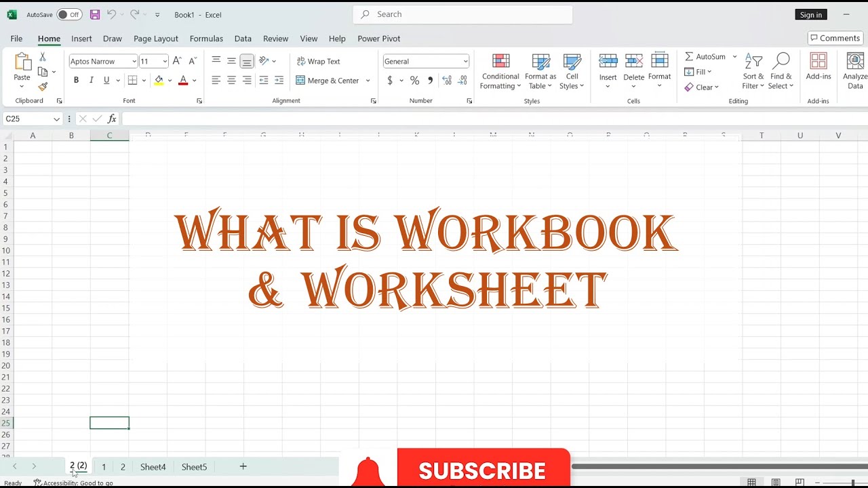Toggle AutoSave switch

pyautogui.click(x=69, y=14)
